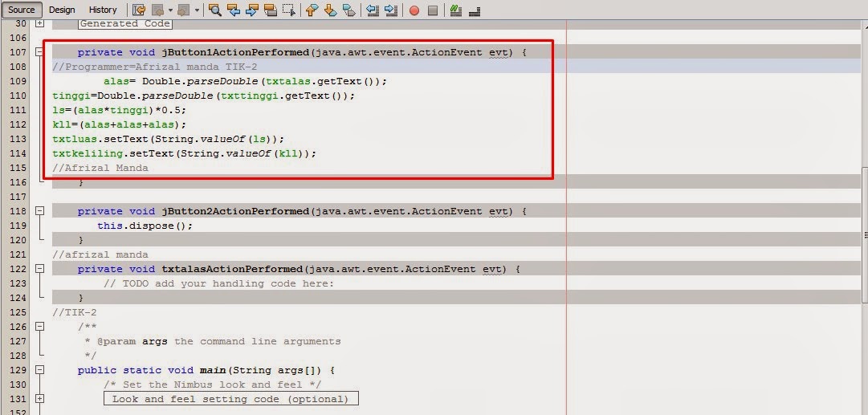Switch to the Source view tab

[x=22, y=10]
